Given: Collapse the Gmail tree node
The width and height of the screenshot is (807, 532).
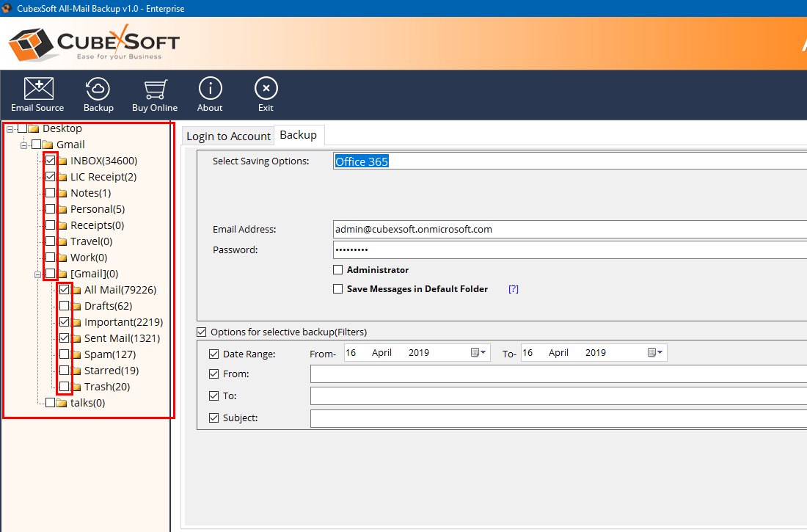Looking at the screenshot, I should pyautogui.click(x=23, y=145).
